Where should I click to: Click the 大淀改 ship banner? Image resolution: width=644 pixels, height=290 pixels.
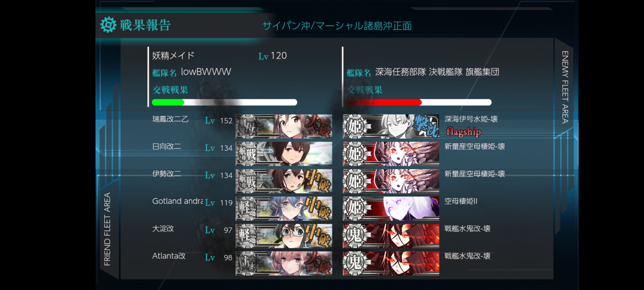(x=284, y=236)
